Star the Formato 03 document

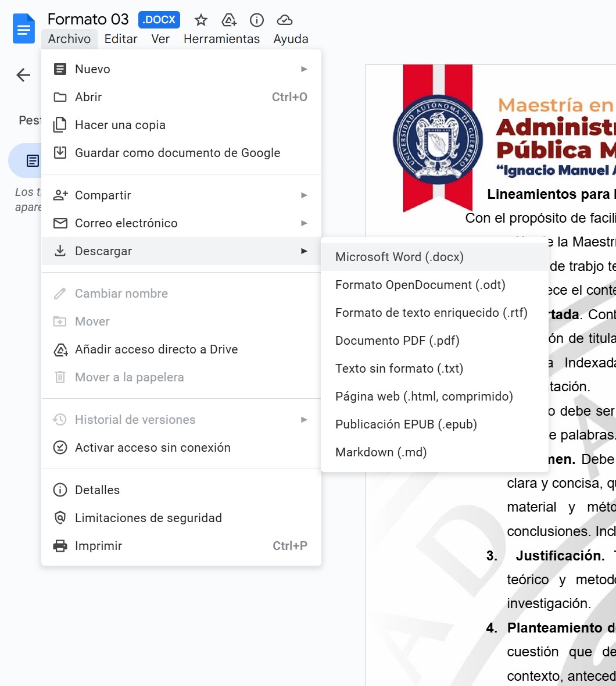click(201, 20)
